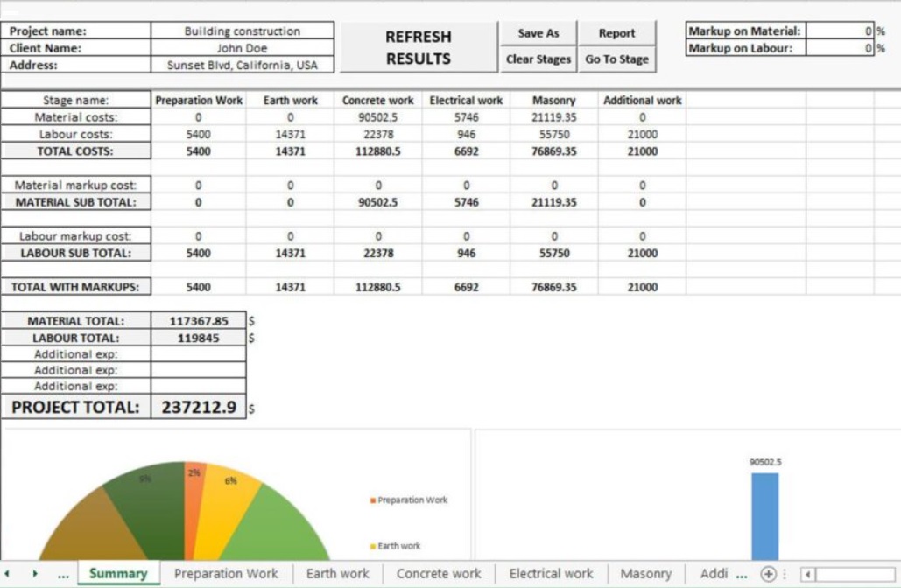Select the Material costs value 90502.5
The width and height of the screenshot is (901, 588).
point(377,117)
